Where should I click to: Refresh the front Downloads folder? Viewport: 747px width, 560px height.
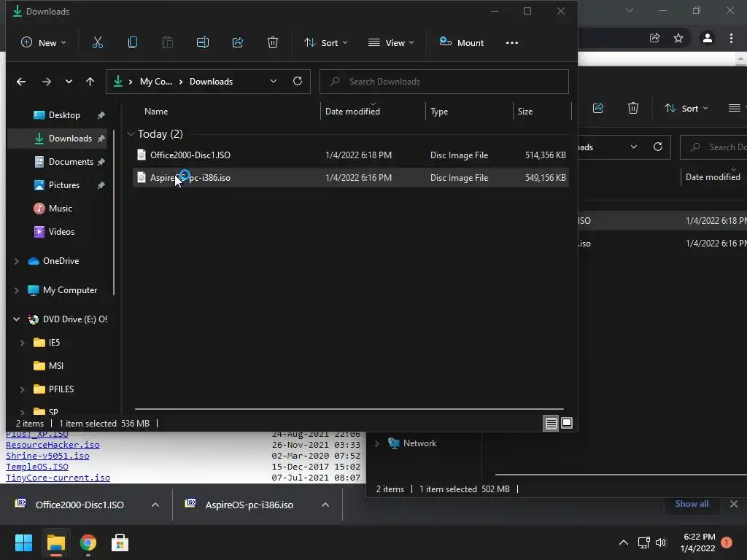click(x=298, y=82)
